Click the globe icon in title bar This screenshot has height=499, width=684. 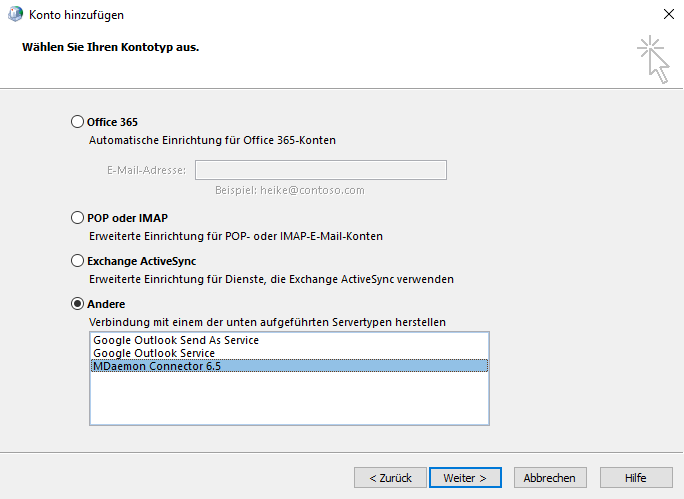13,15
